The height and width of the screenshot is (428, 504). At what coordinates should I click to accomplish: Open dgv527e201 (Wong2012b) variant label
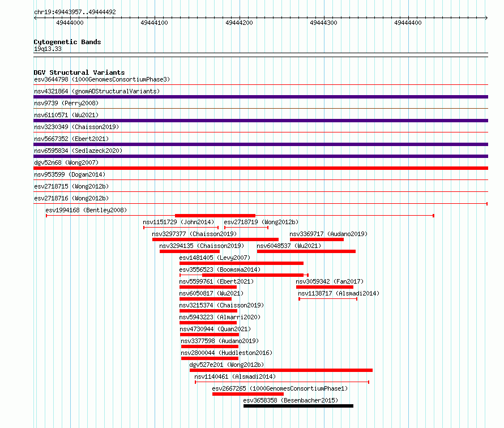pos(227,365)
